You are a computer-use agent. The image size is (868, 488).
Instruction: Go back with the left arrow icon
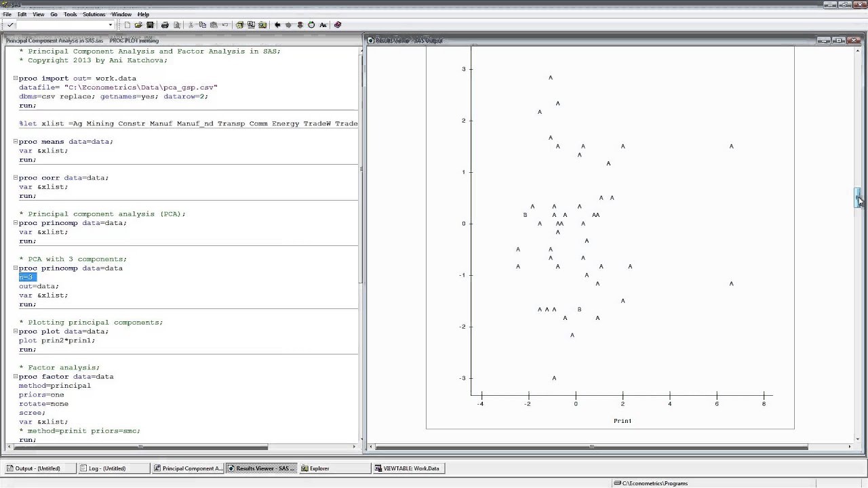coord(277,25)
